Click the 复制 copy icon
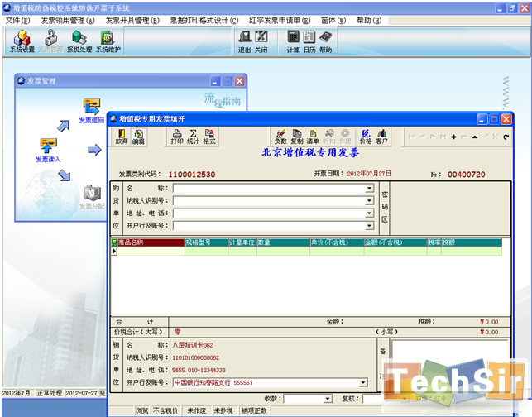Viewport: 532px width, 417px height. click(297, 137)
